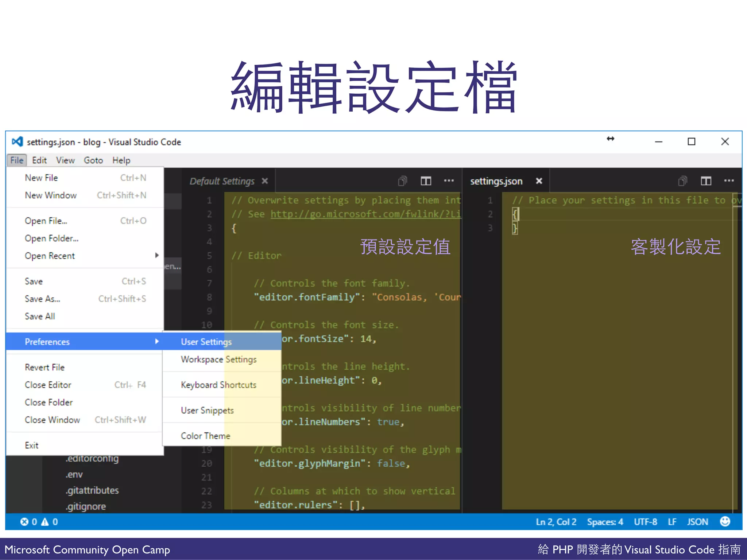Open the Goto menu
Viewport: 747px width, 560px height.
[x=93, y=160]
